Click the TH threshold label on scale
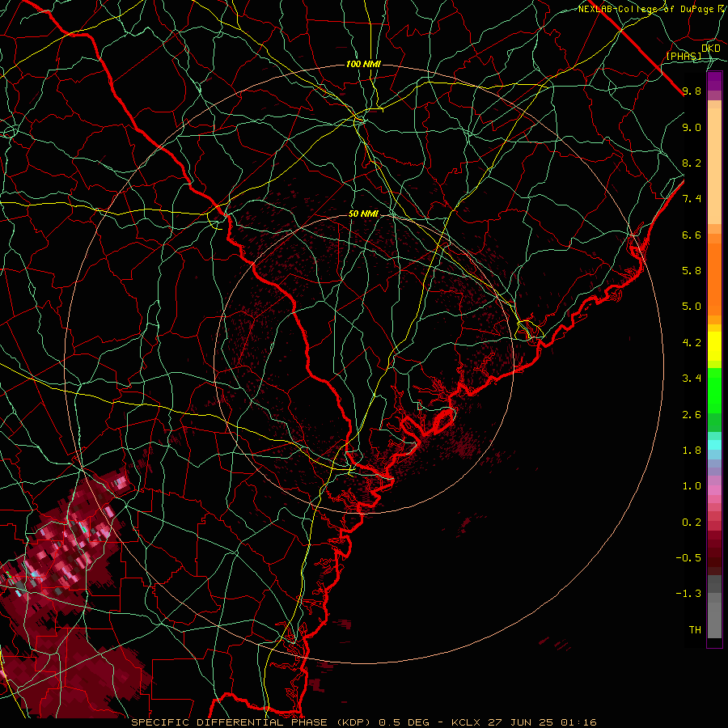The height and width of the screenshot is (728, 728). click(x=695, y=630)
